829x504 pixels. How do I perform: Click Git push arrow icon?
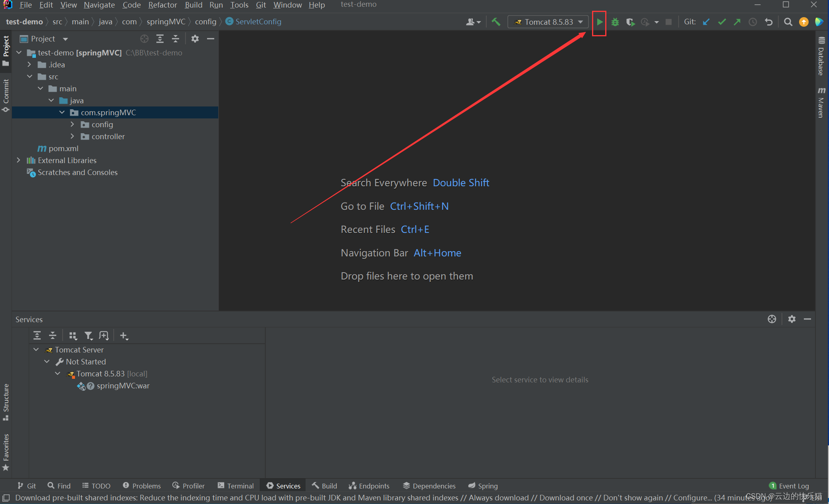(x=737, y=22)
